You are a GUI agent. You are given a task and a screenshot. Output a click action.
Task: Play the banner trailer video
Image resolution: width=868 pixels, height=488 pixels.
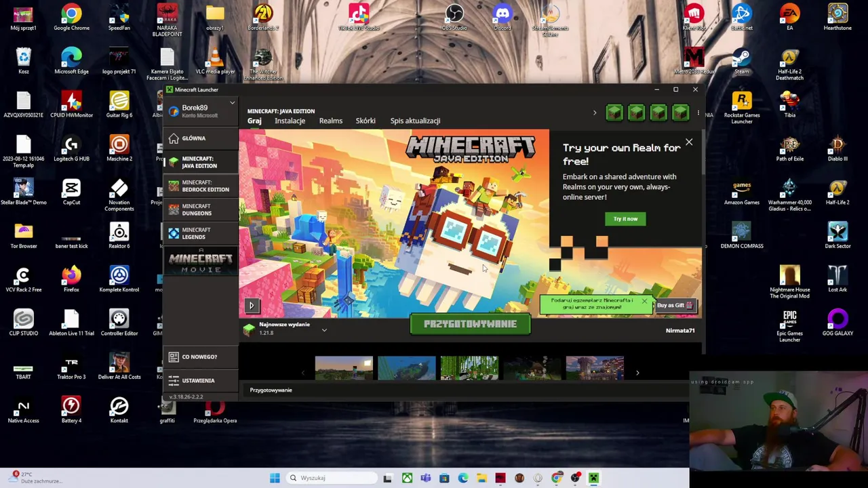pos(251,306)
